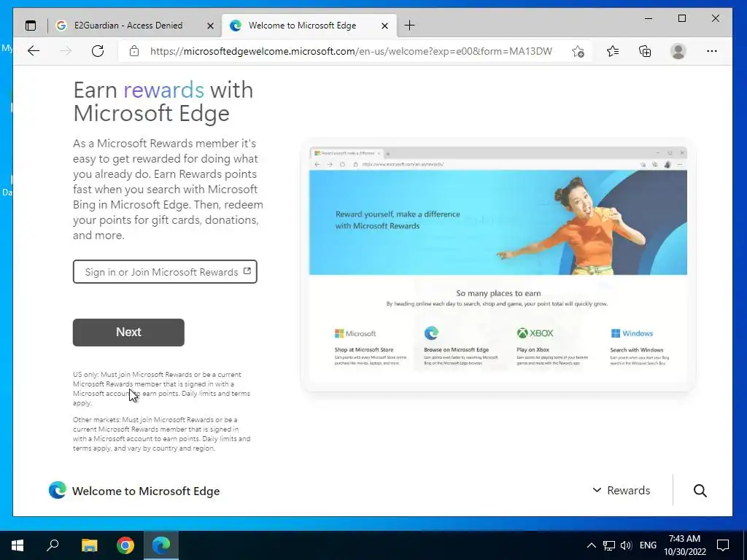Expand the Rewards section dropdown
This screenshot has height=560, width=747.
click(x=622, y=490)
